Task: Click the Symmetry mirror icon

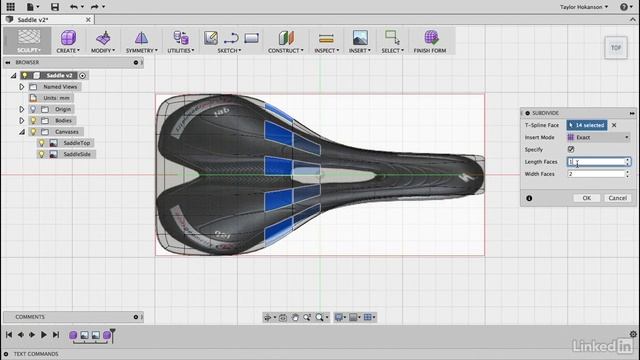Action: click(x=141, y=38)
